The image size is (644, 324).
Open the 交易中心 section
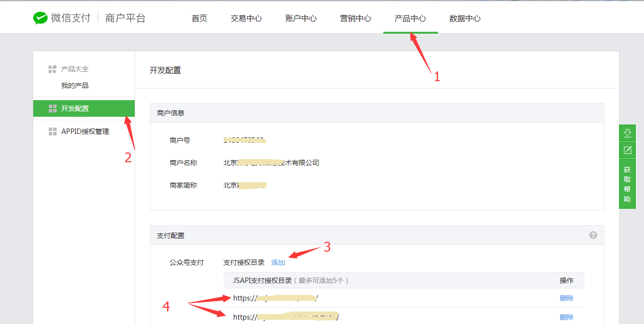click(246, 18)
